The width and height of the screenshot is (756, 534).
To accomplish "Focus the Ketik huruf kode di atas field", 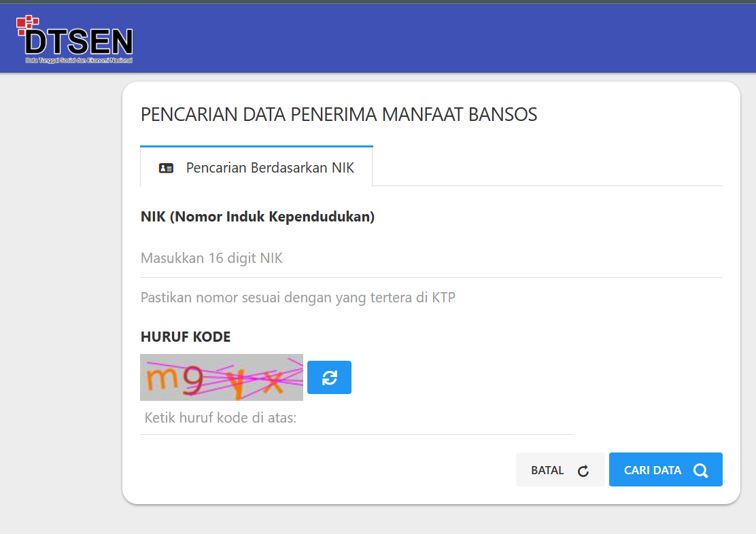I will (356, 417).
